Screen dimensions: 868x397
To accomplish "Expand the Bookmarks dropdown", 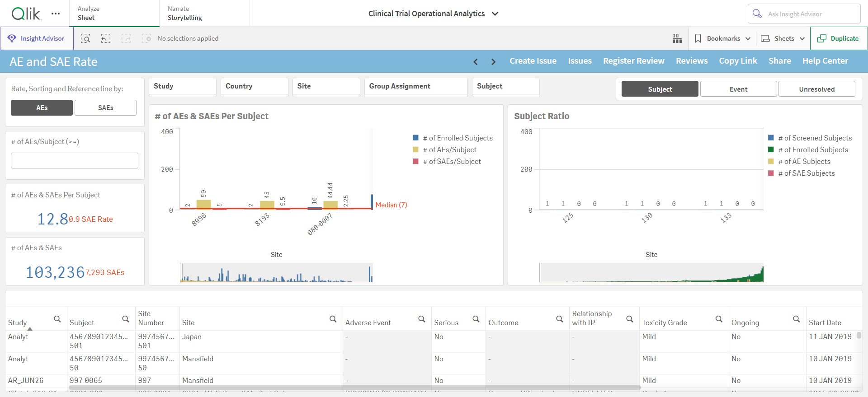I will point(722,38).
